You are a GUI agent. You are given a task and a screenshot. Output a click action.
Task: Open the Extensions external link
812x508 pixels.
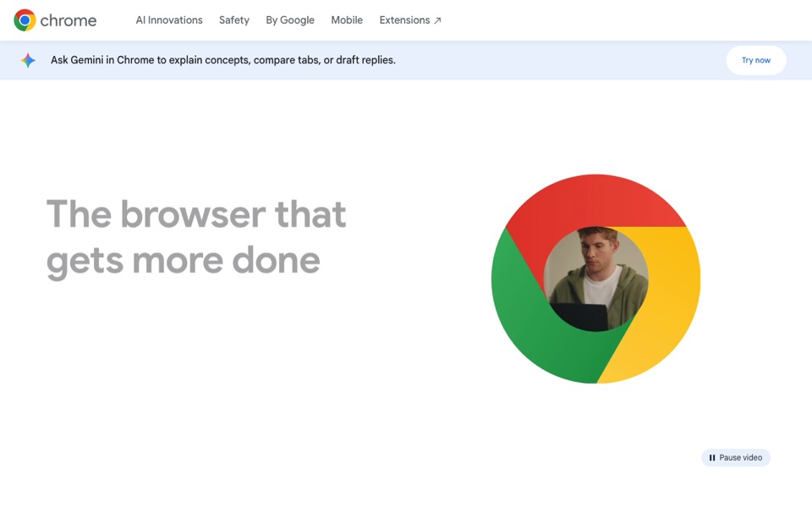click(410, 20)
